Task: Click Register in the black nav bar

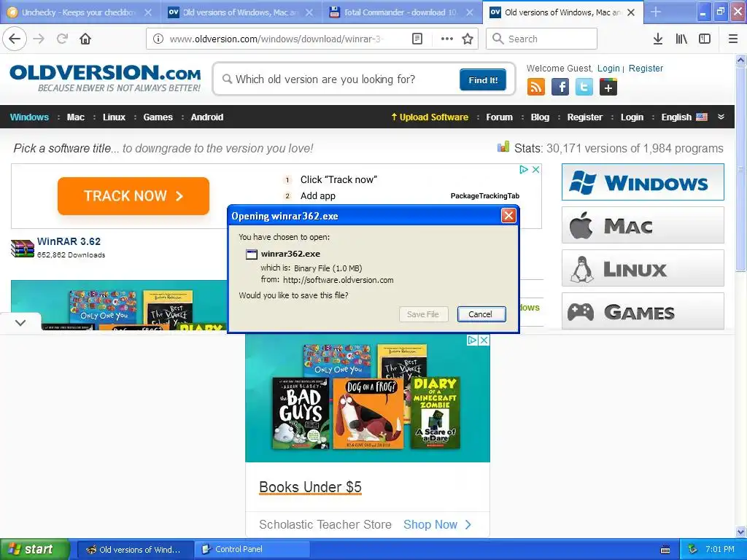Action: click(x=584, y=117)
